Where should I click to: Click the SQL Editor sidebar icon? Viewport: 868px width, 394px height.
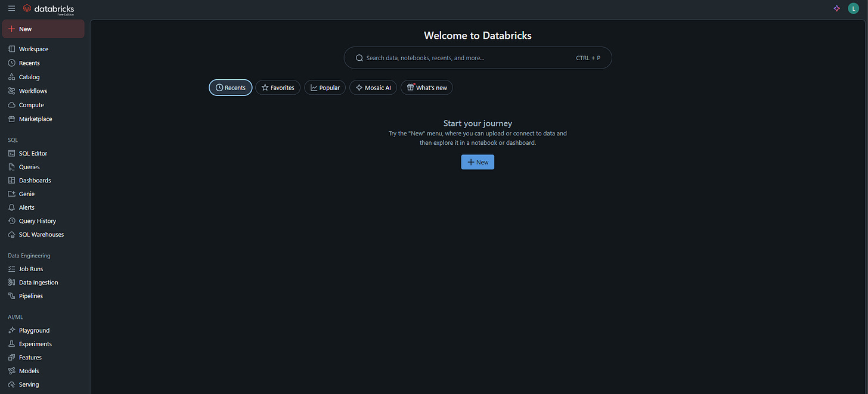coord(12,153)
